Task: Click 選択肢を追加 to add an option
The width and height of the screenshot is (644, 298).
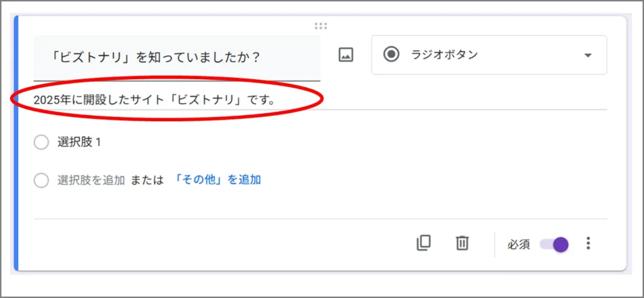Action: [91, 180]
